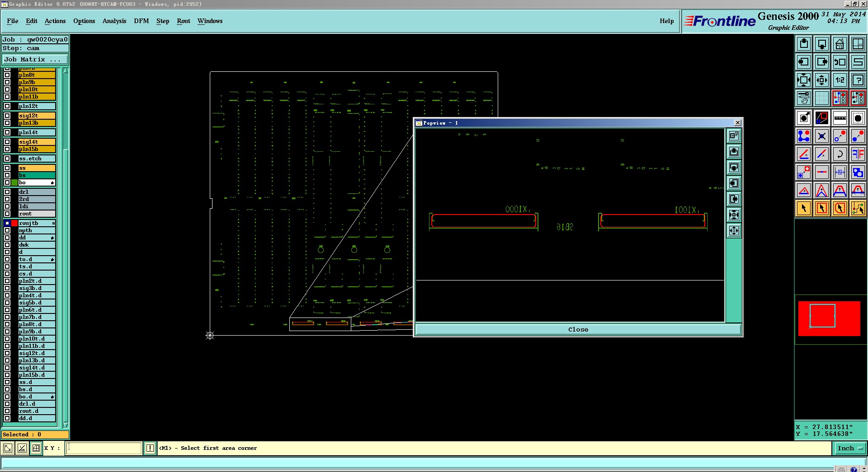
Task: Open the DFM menu
Action: [142, 21]
